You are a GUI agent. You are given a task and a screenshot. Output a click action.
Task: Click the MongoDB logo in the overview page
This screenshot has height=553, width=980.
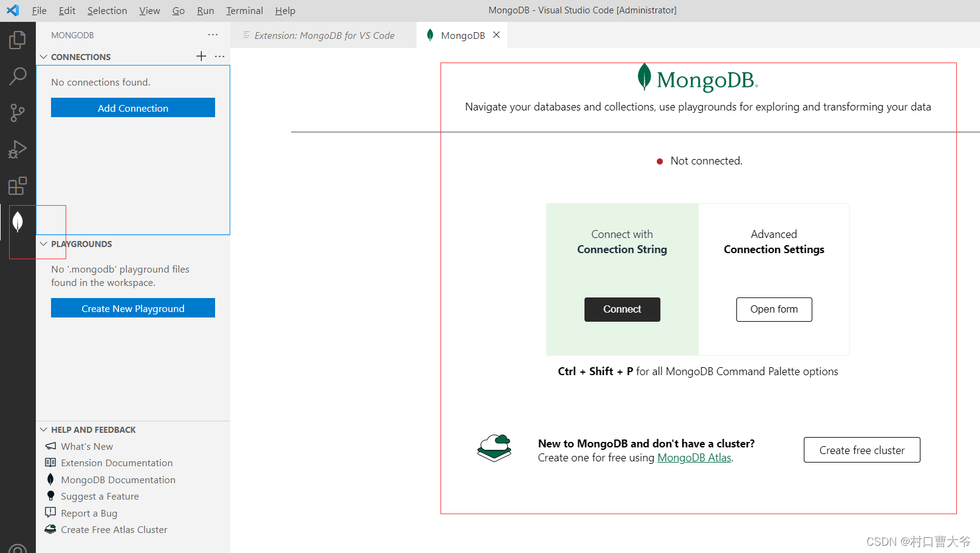point(697,79)
